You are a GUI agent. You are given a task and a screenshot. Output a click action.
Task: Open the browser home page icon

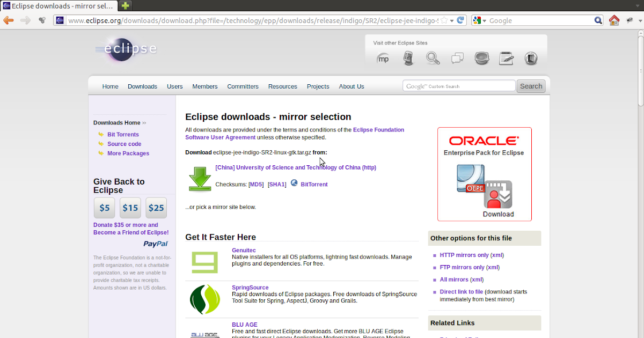click(x=614, y=20)
